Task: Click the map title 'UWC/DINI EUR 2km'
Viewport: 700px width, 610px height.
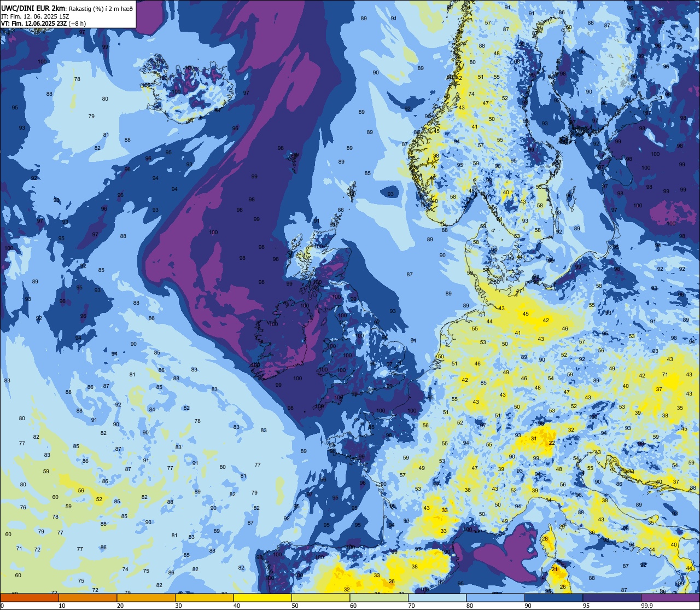Action: pyautogui.click(x=33, y=8)
